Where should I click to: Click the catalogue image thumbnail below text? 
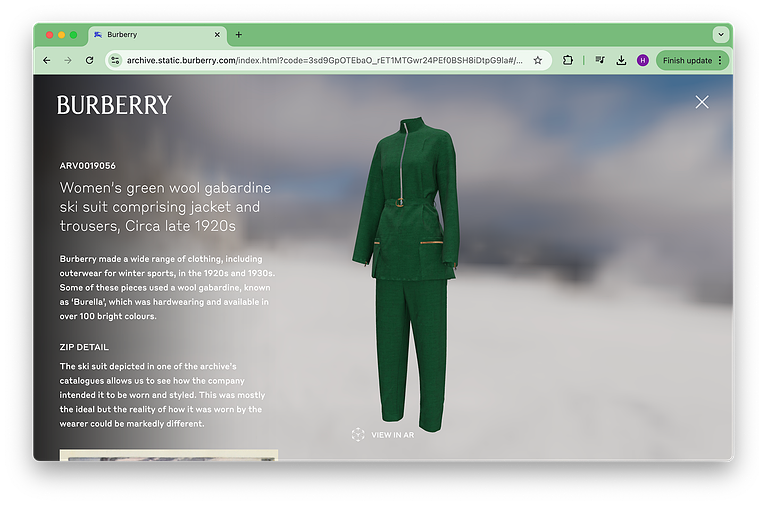(168, 455)
